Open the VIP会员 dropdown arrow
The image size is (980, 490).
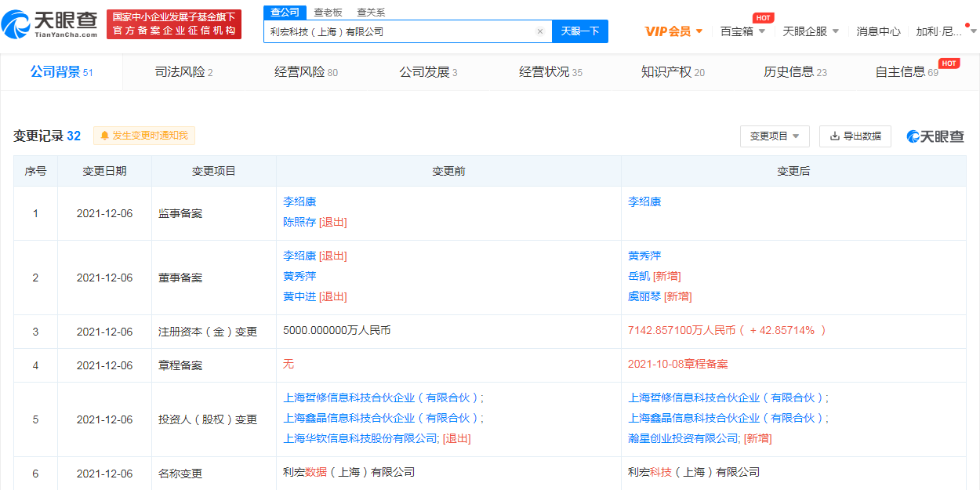tap(699, 31)
